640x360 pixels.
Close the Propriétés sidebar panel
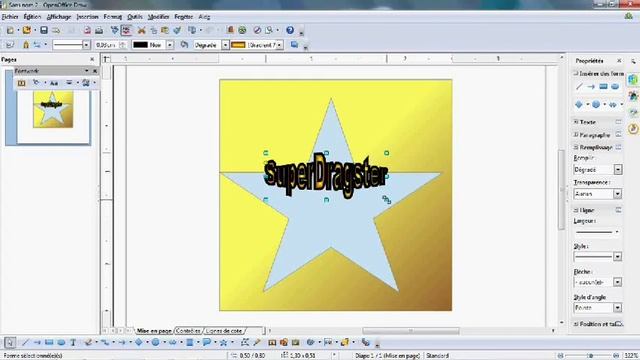pyautogui.click(x=619, y=61)
